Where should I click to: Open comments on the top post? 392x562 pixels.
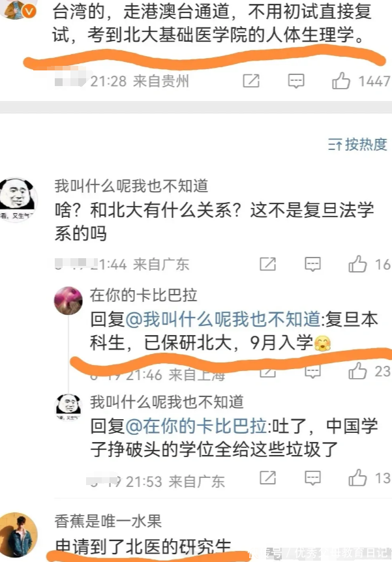pyautogui.click(x=296, y=81)
